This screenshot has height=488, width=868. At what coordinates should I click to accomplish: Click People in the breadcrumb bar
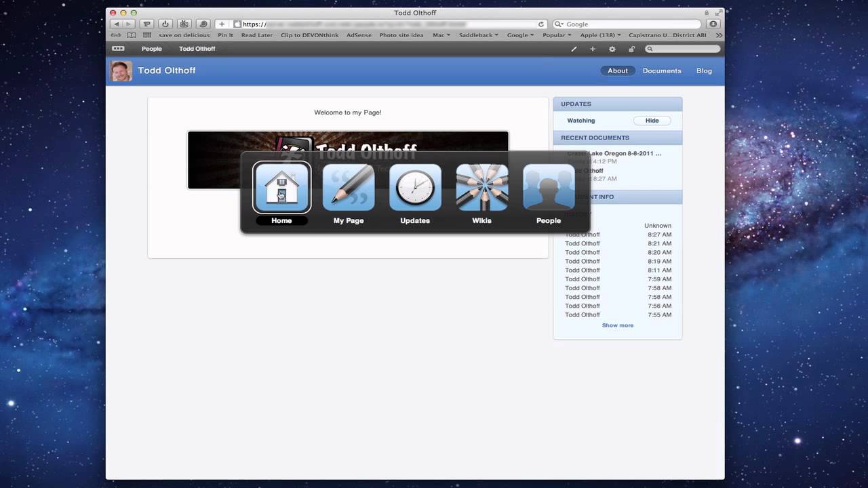pos(152,49)
